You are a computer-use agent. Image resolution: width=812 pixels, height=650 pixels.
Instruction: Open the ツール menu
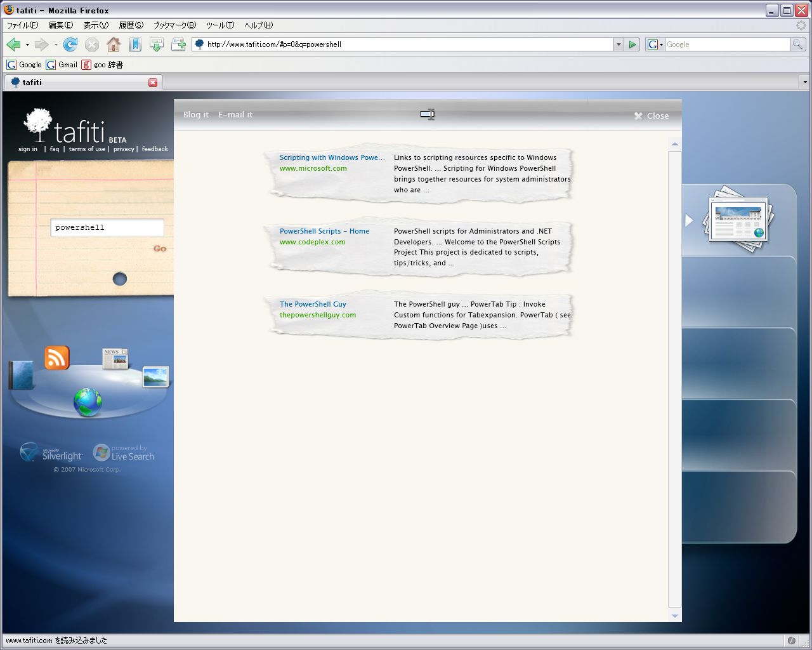220,25
